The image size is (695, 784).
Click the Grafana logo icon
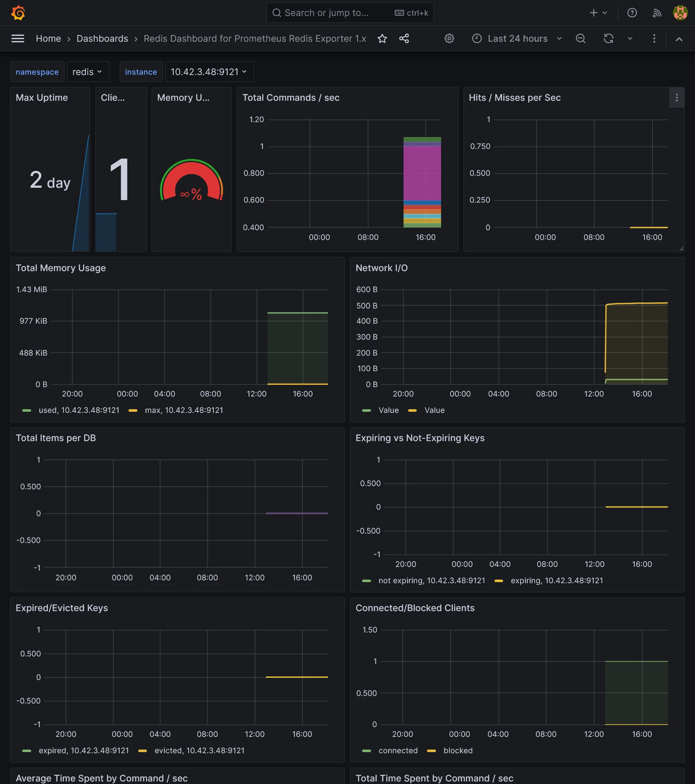[x=18, y=13]
